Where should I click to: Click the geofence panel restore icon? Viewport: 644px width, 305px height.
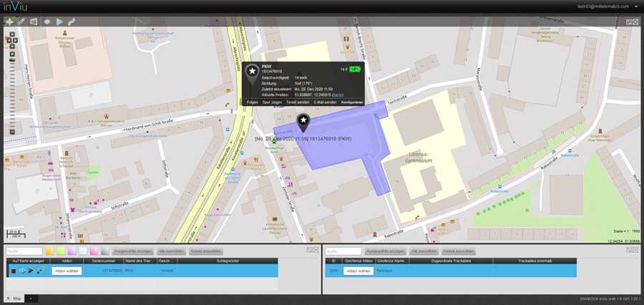pyautogui.click(x=629, y=249)
